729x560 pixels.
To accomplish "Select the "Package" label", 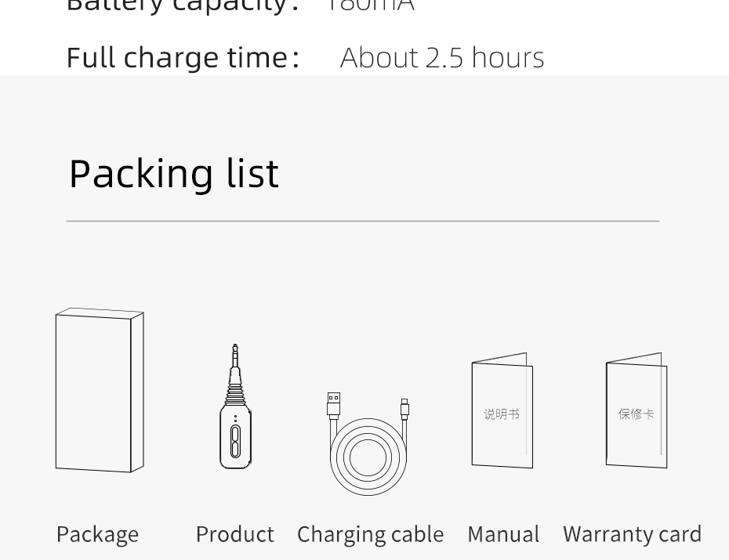I will 98,534.
